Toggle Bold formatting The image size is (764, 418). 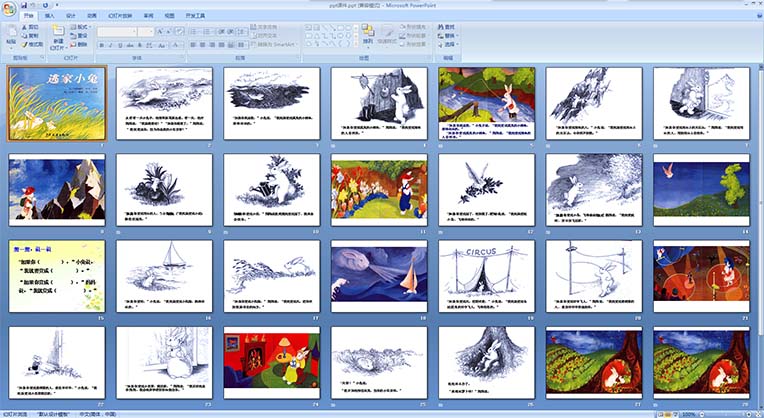point(102,45)
